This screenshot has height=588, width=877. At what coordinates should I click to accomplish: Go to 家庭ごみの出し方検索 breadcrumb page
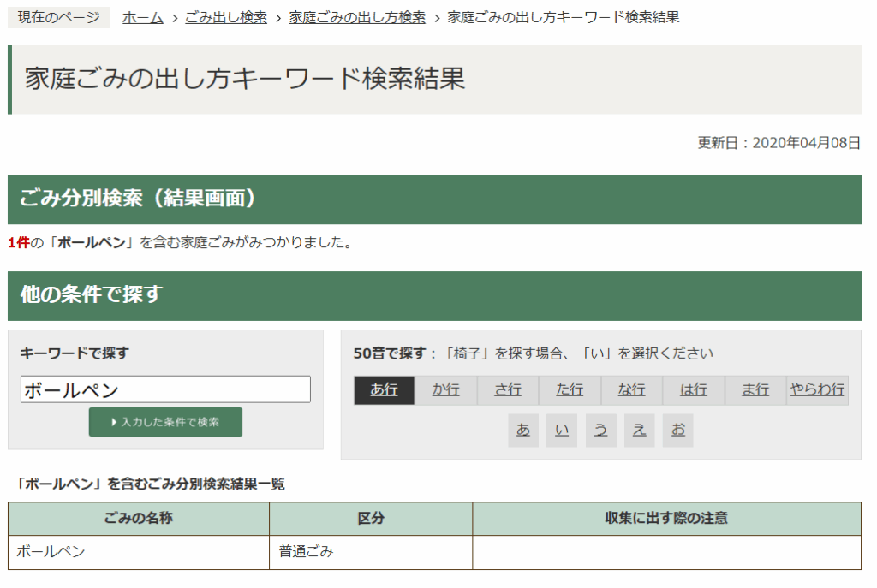(x=357, y=17)
